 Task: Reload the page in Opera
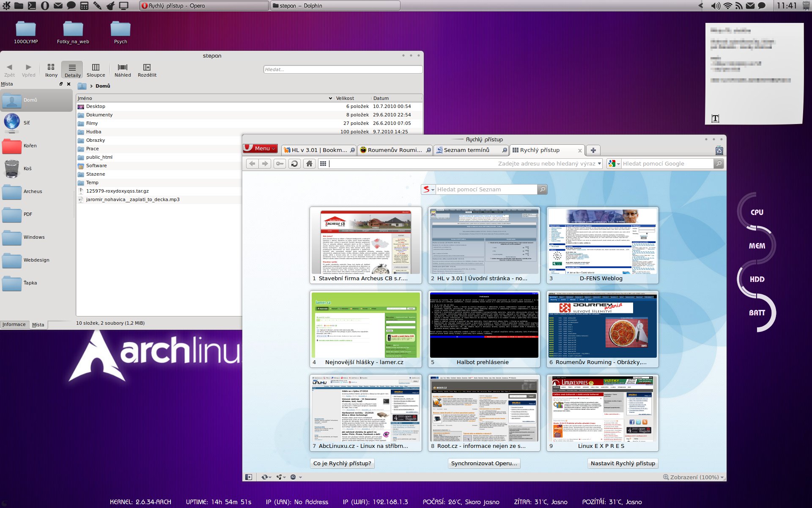[x=295, y=164]
